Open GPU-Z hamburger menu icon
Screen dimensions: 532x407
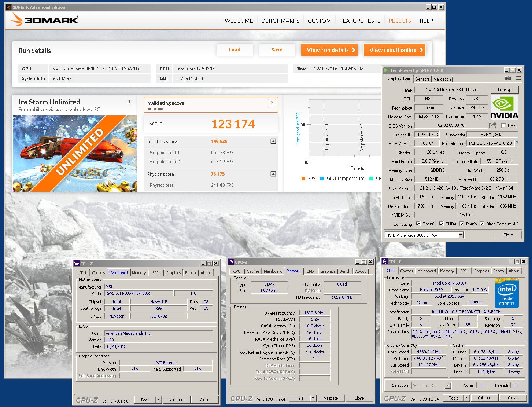pyautogui.click(x=518, y=78)
